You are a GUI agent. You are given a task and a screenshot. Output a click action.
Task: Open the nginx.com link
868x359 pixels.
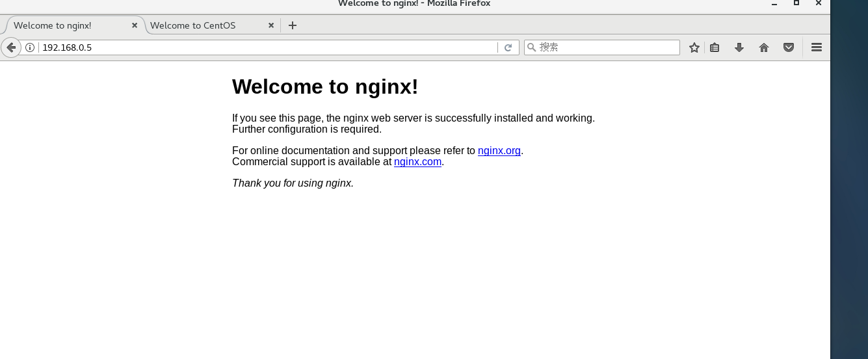417,162
